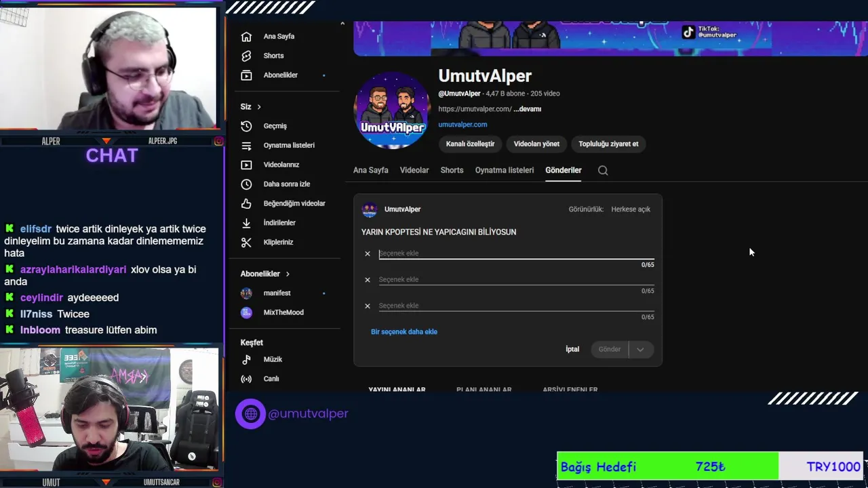
Task: Remove the first poll option with X
Action: click(368, 253)
